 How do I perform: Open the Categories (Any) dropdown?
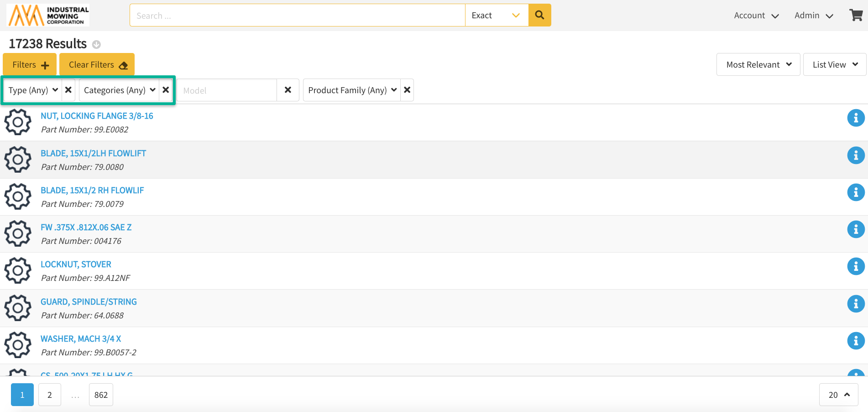pyautogui.click(x=119, y=90)
